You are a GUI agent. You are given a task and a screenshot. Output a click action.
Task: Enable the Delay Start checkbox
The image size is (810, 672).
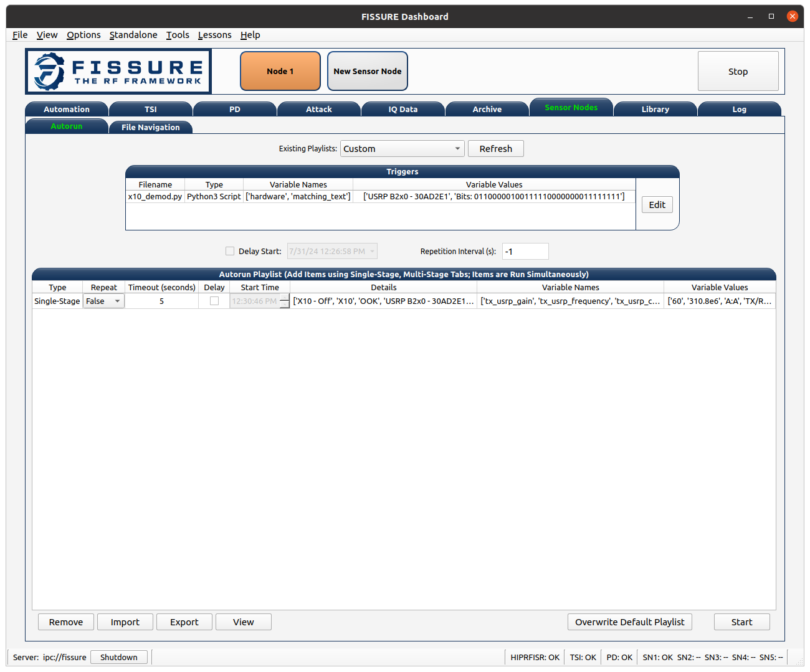(x=230, y=251)
